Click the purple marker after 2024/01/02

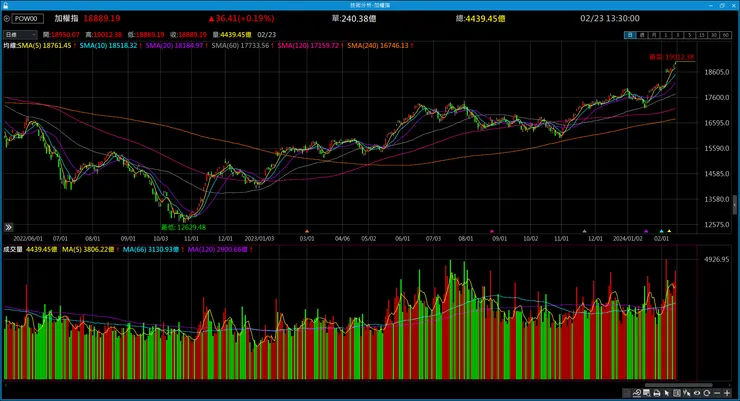point(646,231)
